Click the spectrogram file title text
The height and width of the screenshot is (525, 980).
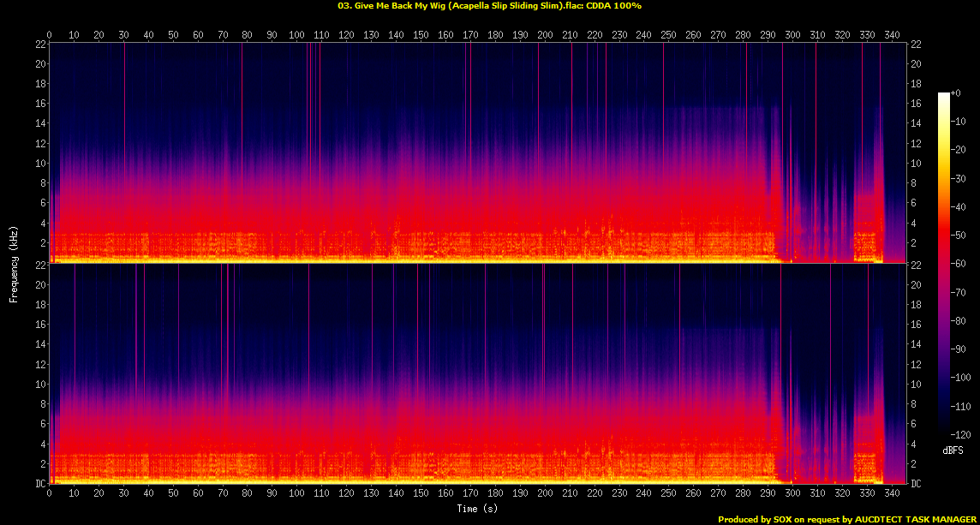(489, 6)
